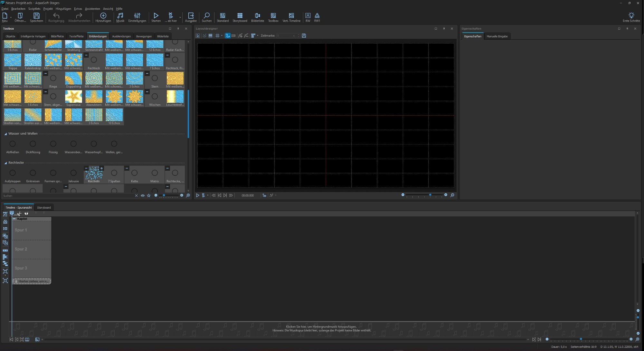This screenshot has height=351, width=644.
Task: Toggle the eye visibility filter in the Toolbox
Action: (x=143, y=195)
